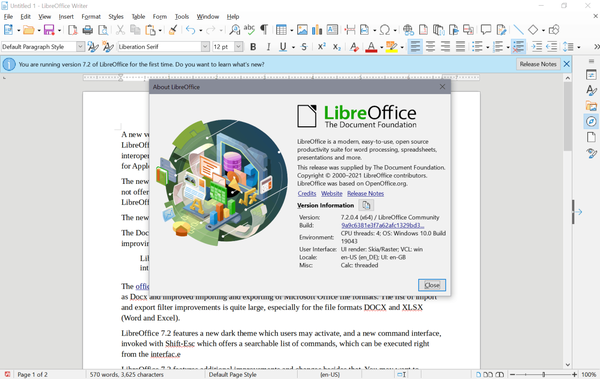600x379 pixels.
Task: Insert basic diamond shape
Action: [533, 30]
